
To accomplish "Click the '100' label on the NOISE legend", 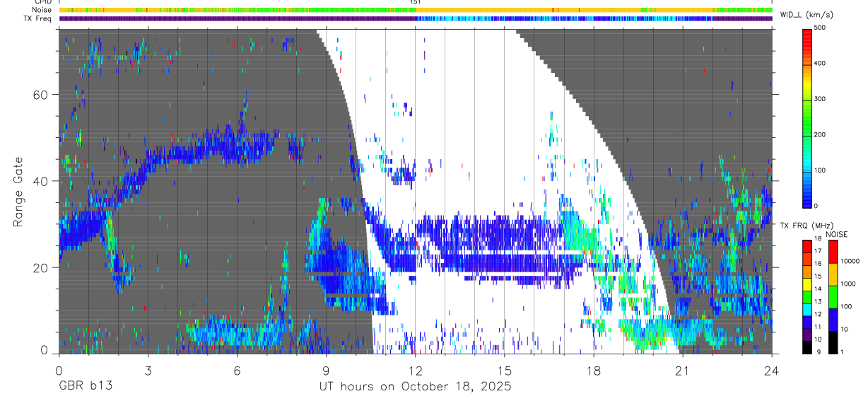I will pos(845,306).
